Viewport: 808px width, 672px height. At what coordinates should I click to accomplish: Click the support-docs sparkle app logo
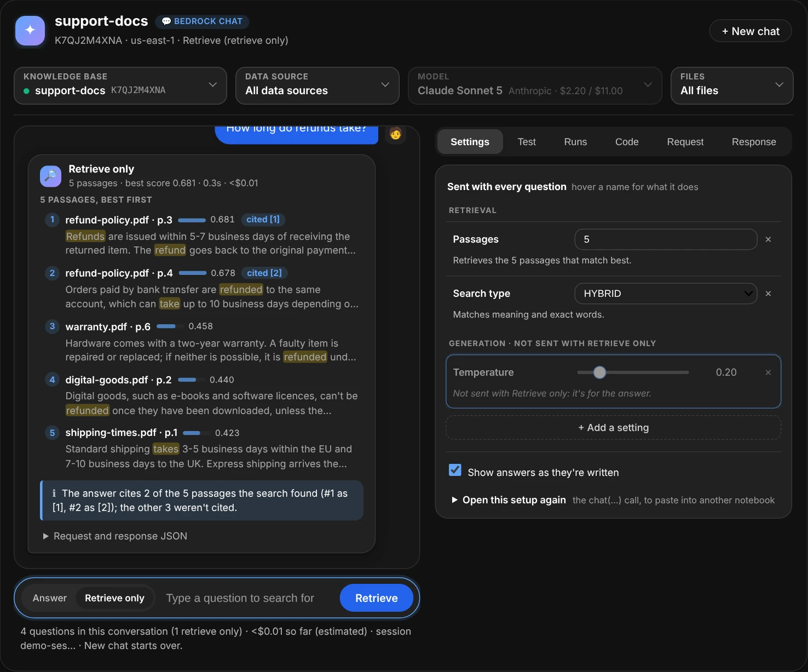point(30,30)
